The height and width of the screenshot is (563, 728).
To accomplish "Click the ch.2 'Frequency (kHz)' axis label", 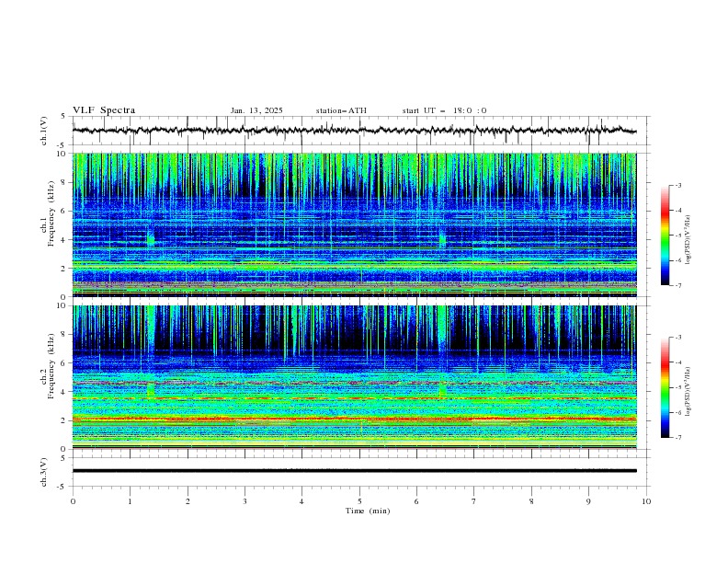I will pyautogui.click(x=51, y=365).
